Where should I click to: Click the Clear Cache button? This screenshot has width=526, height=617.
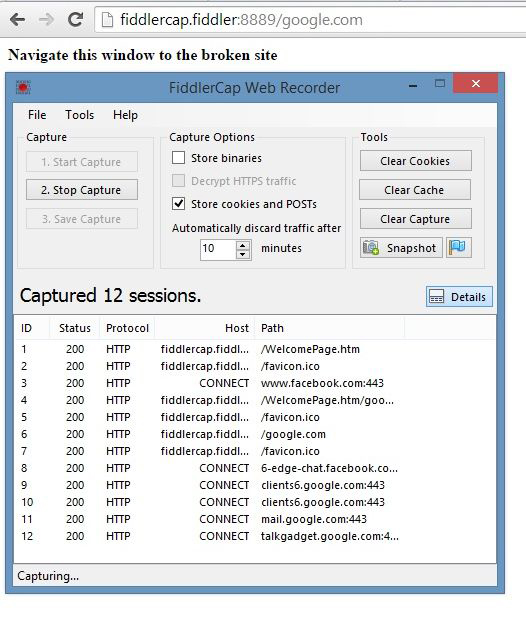[x=415, y=190]
